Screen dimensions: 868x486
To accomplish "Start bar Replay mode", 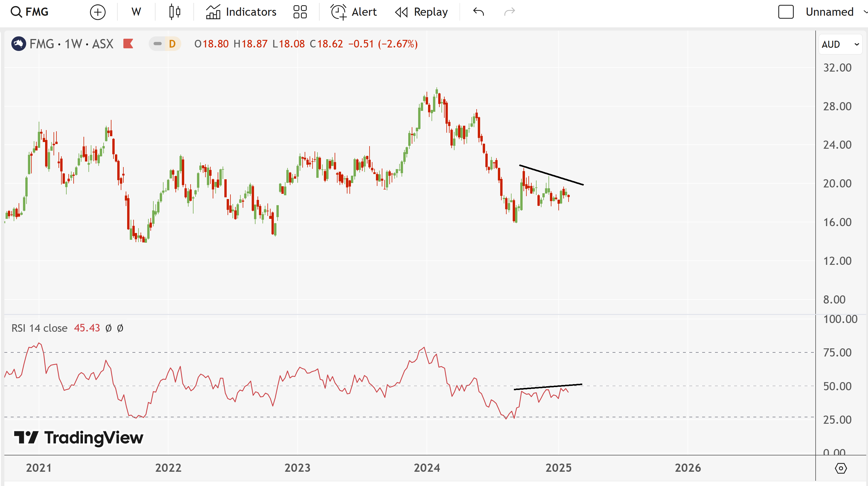I will (421, 12).
